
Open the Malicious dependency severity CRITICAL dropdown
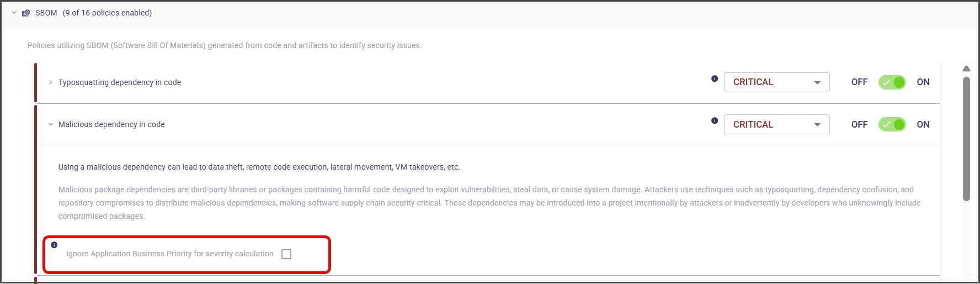(776, 124)
